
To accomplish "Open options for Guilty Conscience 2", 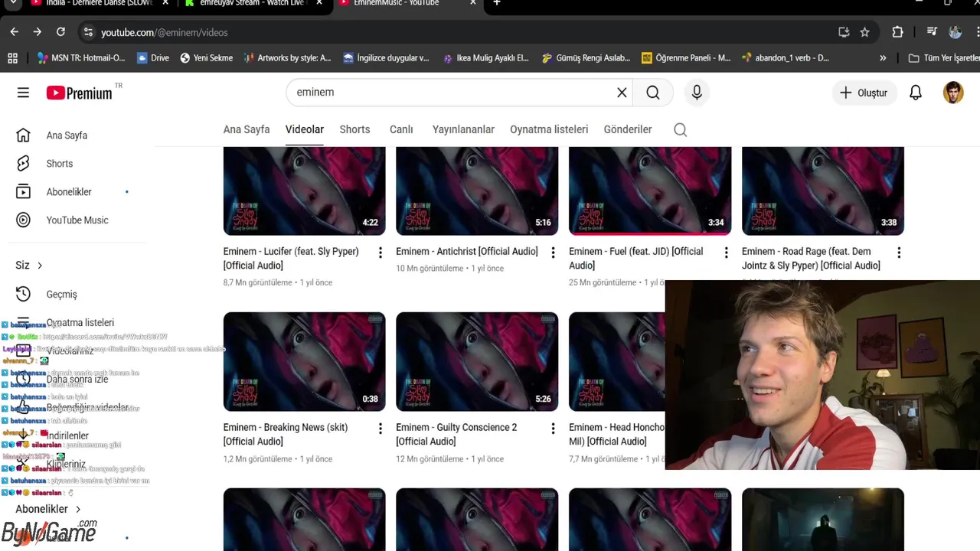I will click(553, 429).
